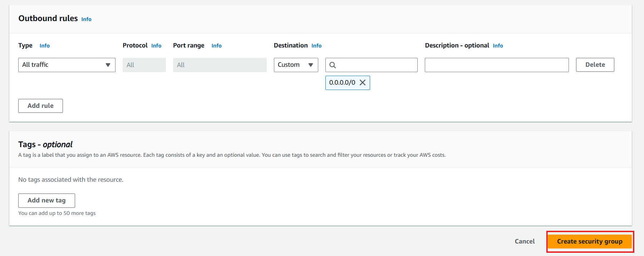Click 'You can add up to 50 more tags' text

point(57,213)
